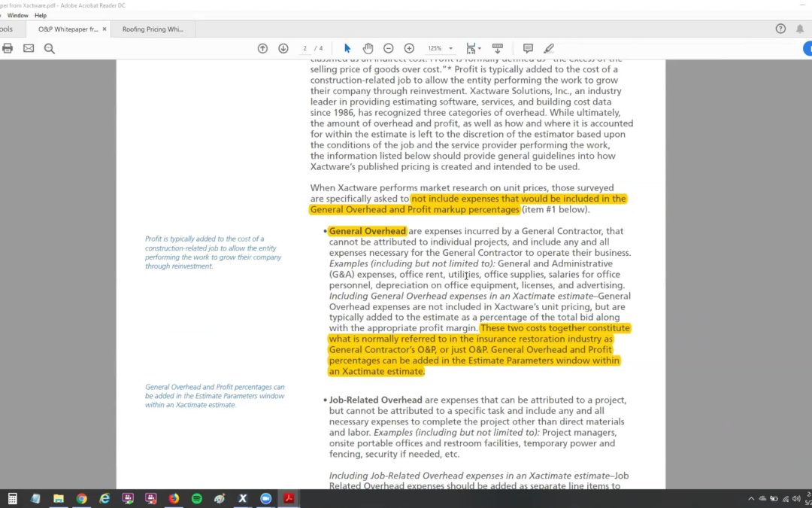The image size is (812, 508).
Task: Enable scrolling mode page display icon
Action: (x=498, y=48)
